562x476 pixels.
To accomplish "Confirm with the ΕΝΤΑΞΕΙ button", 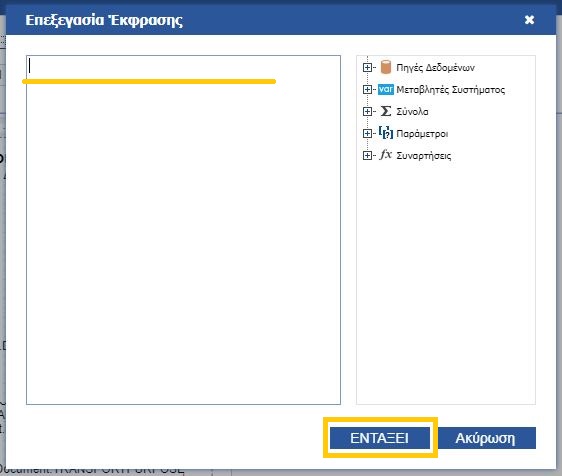I will pyautogui.click(x=380, y=438).
